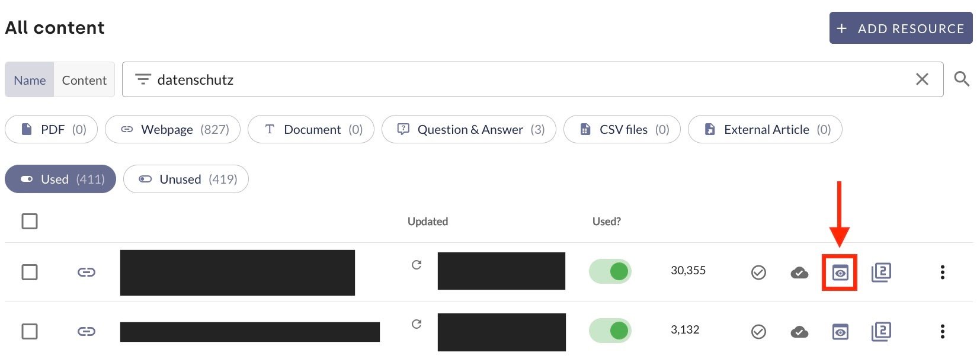Filter by Webpage (827) chip

click(172, 130)
